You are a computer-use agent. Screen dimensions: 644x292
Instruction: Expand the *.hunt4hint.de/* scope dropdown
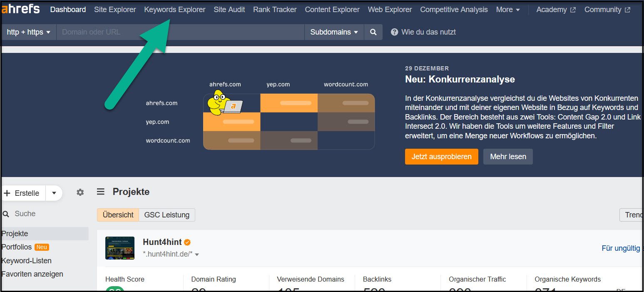pyautogui.click(x=171, y=254)
